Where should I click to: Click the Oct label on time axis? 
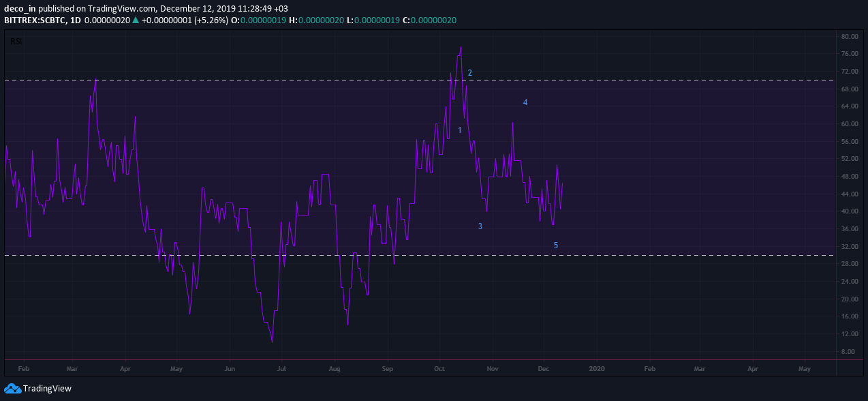tap(439, 368)
